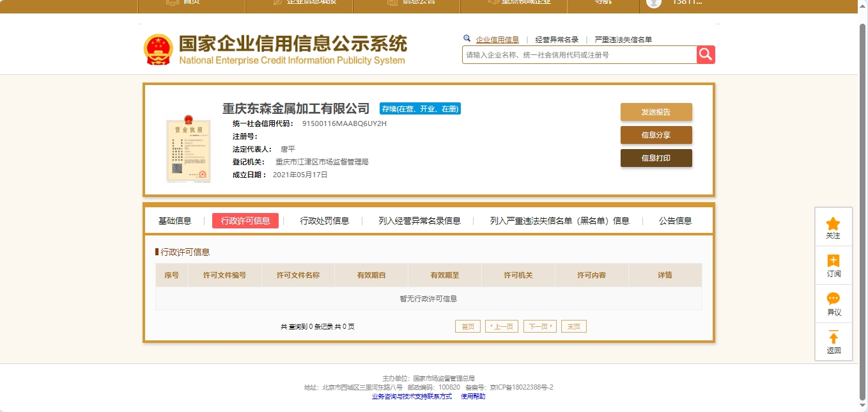
Task: Focus the enterprise name search input
Action: [579, 55]
